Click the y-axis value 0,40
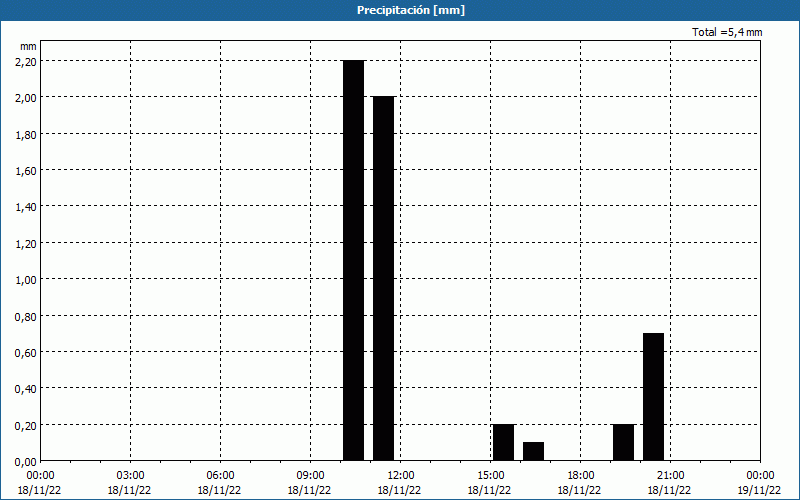The image size is (800, 500). pyautogui.click(x=26, y=389)
